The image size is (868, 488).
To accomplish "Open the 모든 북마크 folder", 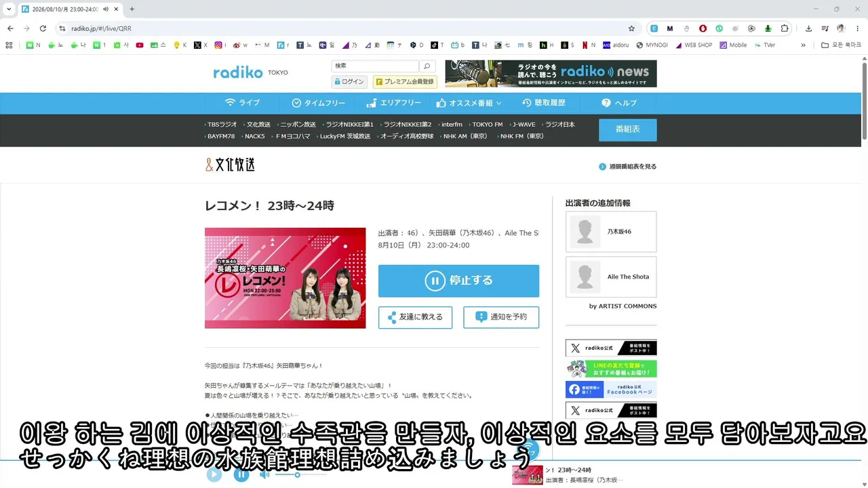I will pyautogui.click(x=840, y=45).
